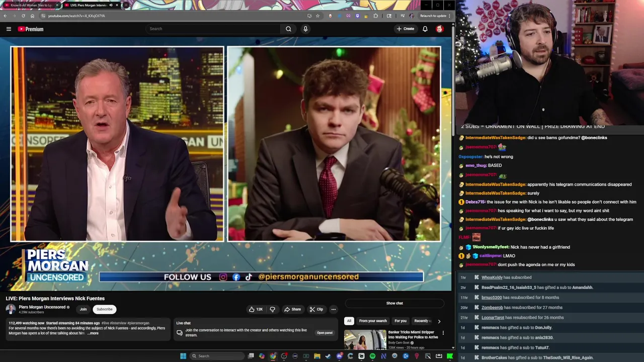Click the Show chat button
The width and height of the screenshot is (644, 362).
click(394, 303)
